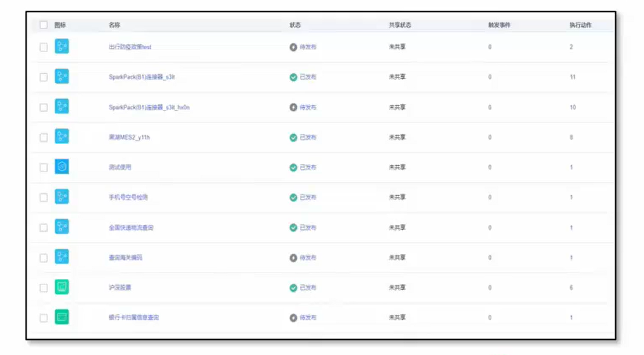Open the 查询海关编码 link

pyautogui.click(x=125, y=258)
